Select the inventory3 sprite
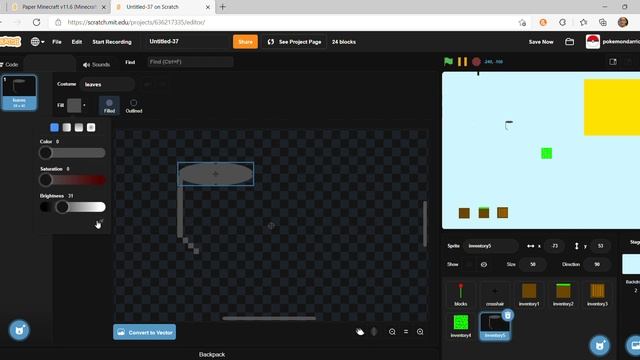Screen dimensions: 640x360 click(x=598, y=295)
